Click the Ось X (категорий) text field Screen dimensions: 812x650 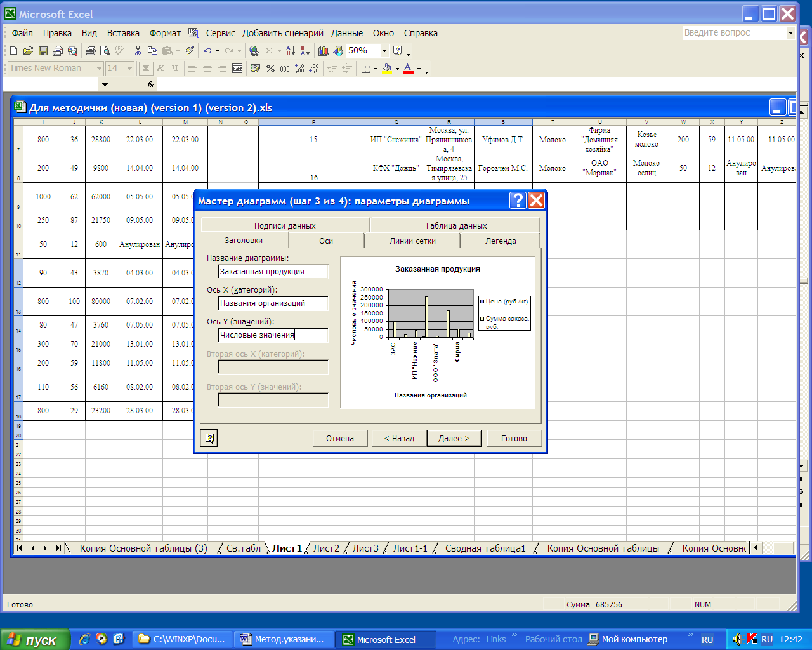tap(273, 303)
